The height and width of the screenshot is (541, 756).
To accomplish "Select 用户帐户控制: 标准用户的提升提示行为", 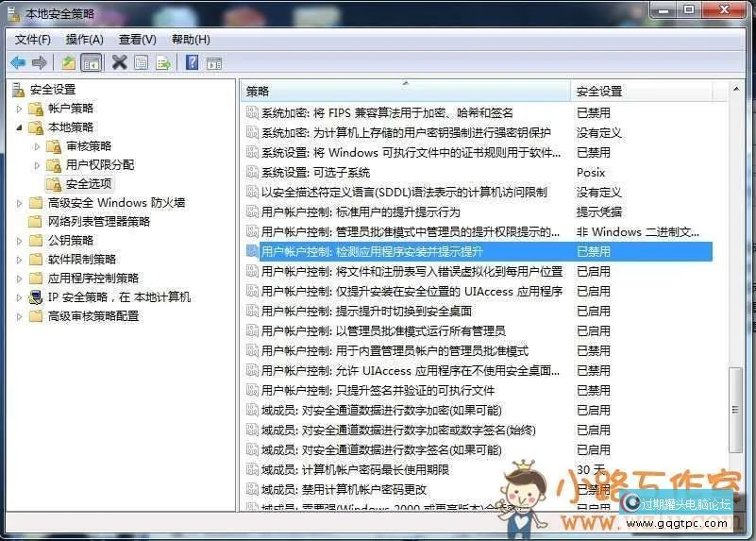I will (x=361, y=211).
